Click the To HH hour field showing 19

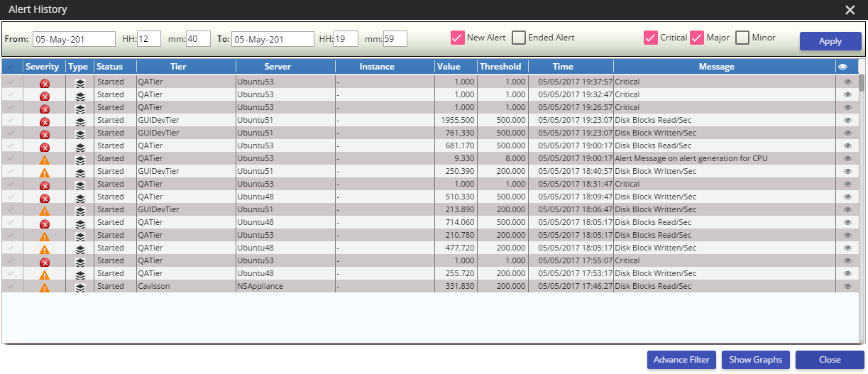[346, 39]
